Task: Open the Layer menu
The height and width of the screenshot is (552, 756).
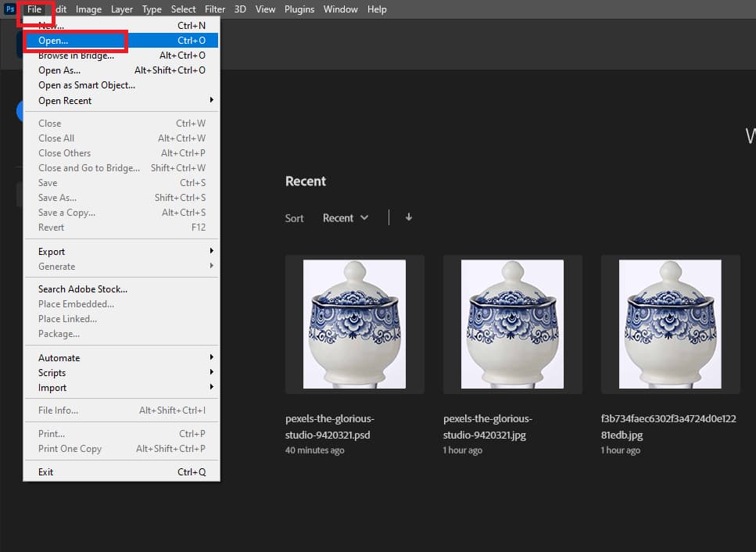Action: (121, 9)
